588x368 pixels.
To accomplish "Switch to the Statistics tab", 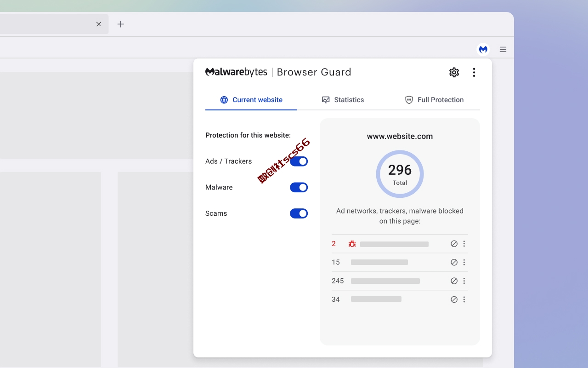I will (x=343, y=100).
